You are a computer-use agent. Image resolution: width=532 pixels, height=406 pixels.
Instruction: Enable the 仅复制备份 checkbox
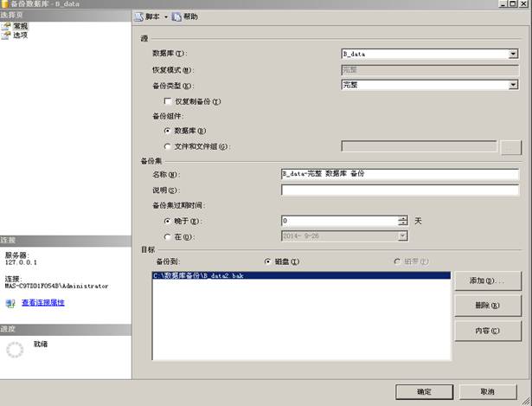167,101
